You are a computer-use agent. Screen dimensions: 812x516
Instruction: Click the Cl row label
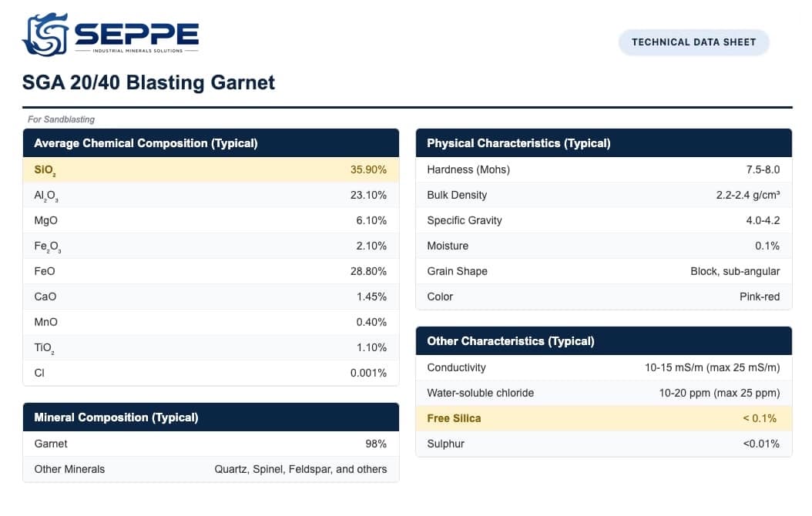39,373
